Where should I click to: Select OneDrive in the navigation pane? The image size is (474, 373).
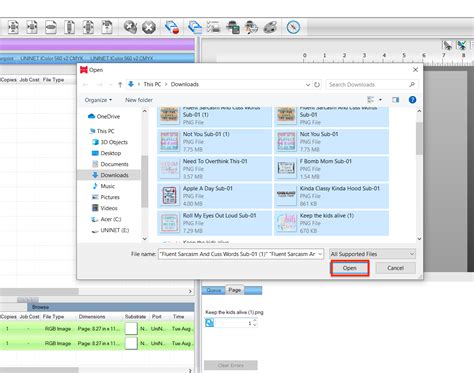click(x=104, y=116)
